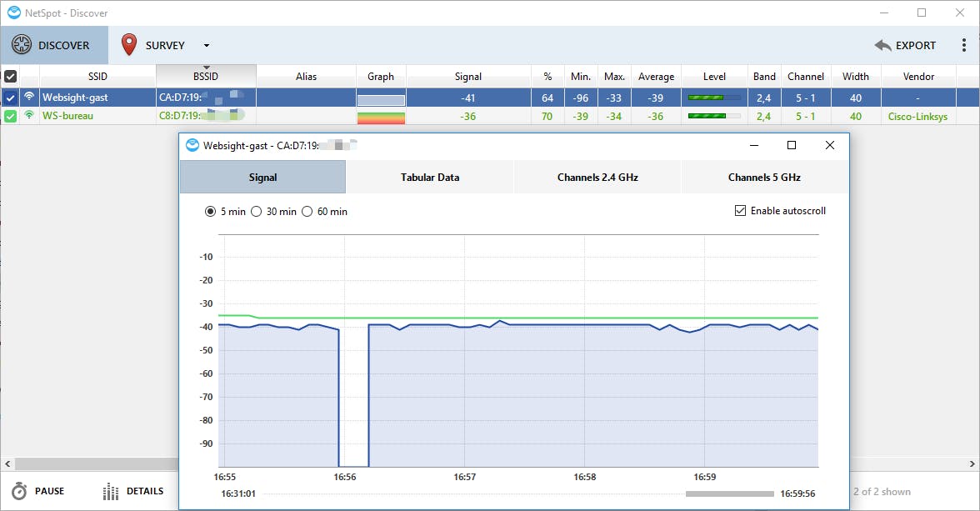Sort by the Vendor column header
Screen dimensions: 980x511
point(918,76)
